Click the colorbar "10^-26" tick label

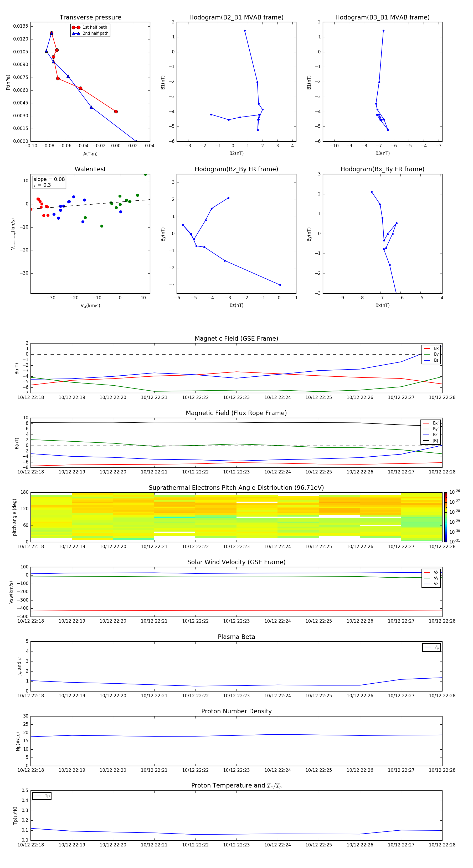(x=455, y=492)
